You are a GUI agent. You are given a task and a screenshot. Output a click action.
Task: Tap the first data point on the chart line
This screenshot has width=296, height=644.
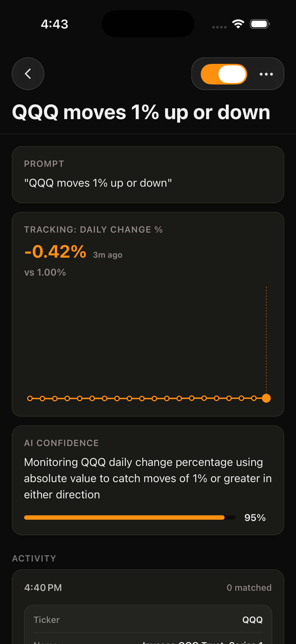[x=30, y=398]
